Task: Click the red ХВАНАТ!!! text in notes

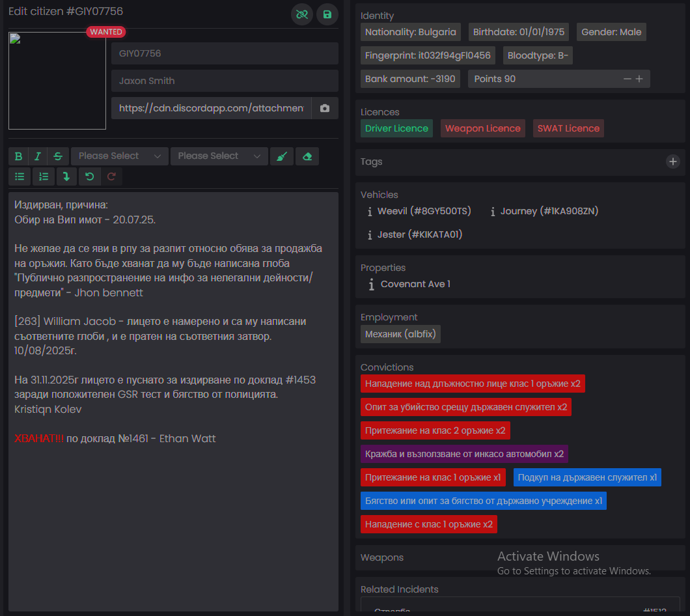Action: click(38, 438)
